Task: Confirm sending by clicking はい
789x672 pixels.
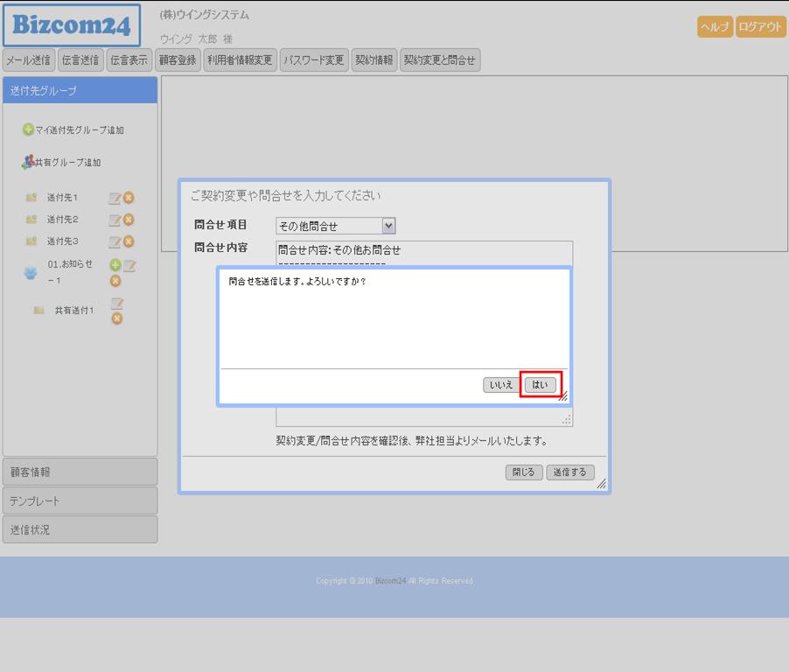Action: pyautogui.click(x=540, y=384)
